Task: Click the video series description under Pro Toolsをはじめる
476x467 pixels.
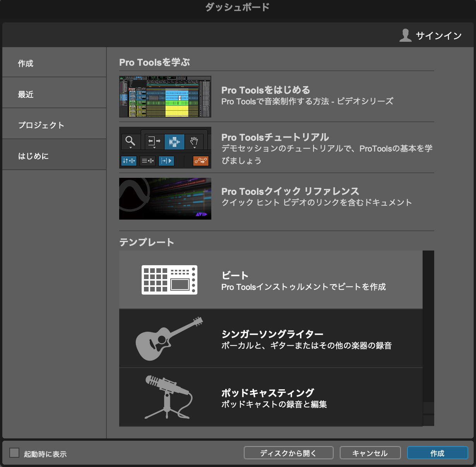Action: [307, 101]
